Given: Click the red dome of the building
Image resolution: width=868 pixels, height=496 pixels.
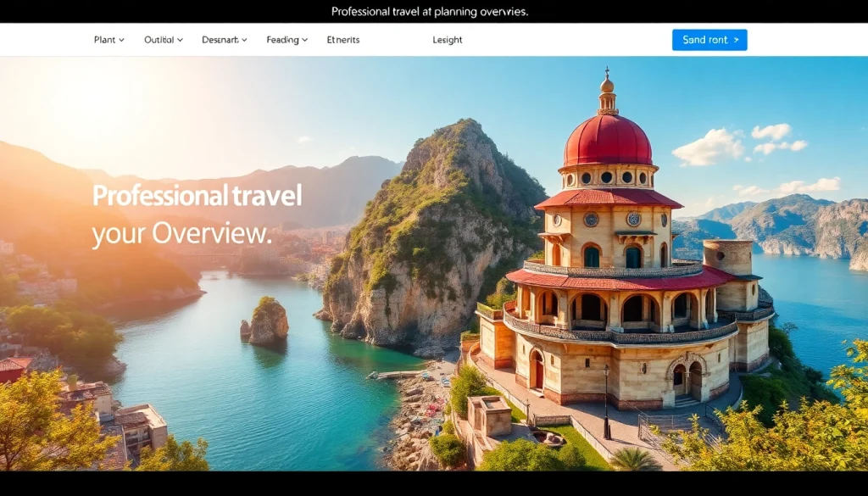Looking at the screenshot, I should (607, 141).
